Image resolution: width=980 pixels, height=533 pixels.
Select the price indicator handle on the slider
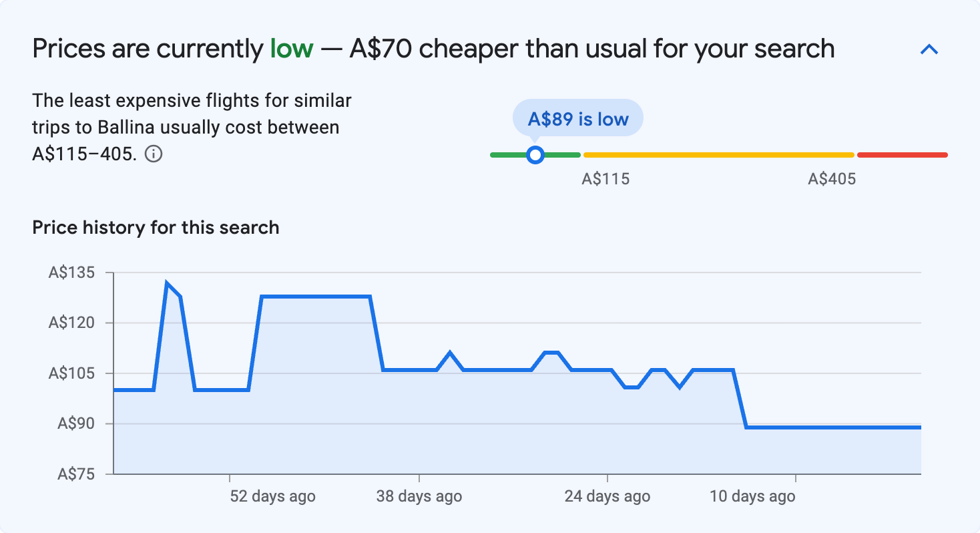535,154
